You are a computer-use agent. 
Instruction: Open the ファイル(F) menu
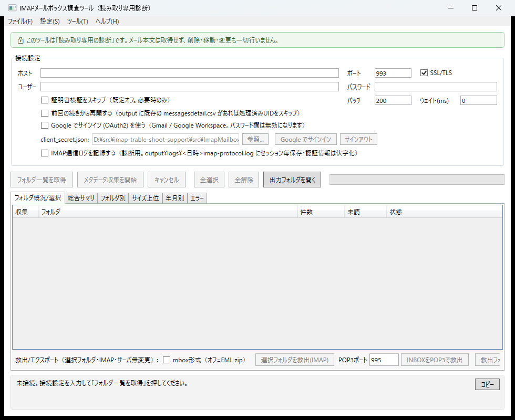pos(20,22)
